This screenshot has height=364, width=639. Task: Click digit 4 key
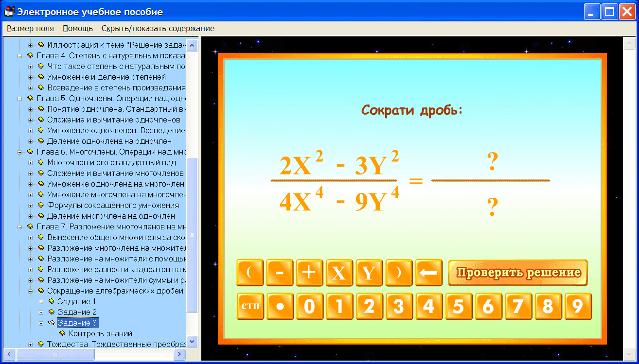(428, 306)
